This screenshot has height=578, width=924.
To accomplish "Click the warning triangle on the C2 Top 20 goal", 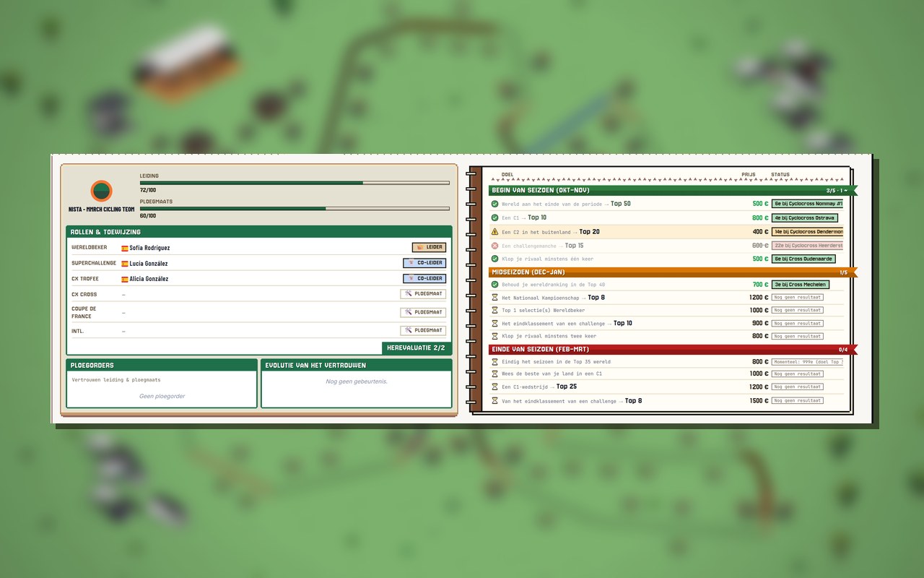I will click(x=494, y=232).
